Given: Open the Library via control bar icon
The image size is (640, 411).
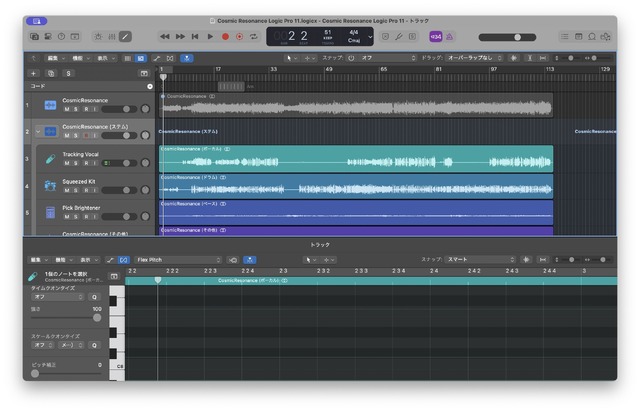Looking at the screenshot, I should tap(35, 37).
